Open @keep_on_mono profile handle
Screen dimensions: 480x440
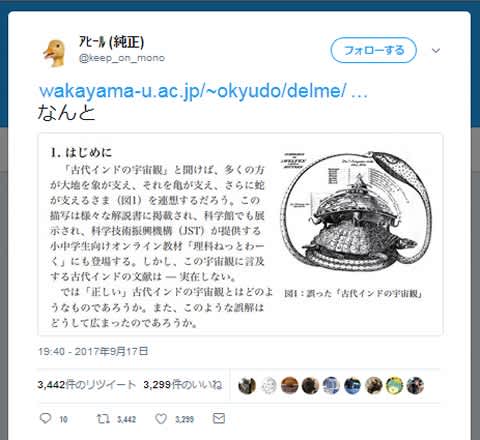(x=122, y=58)
